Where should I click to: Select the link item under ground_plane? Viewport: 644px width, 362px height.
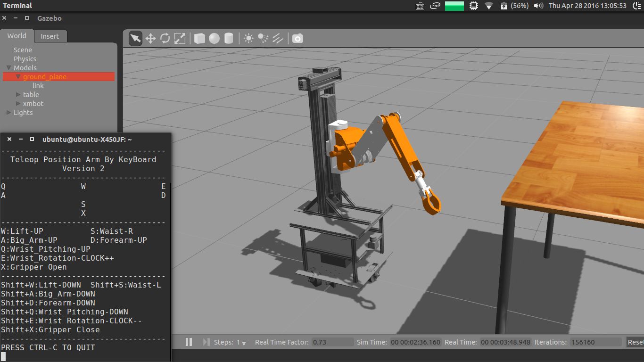38,86
